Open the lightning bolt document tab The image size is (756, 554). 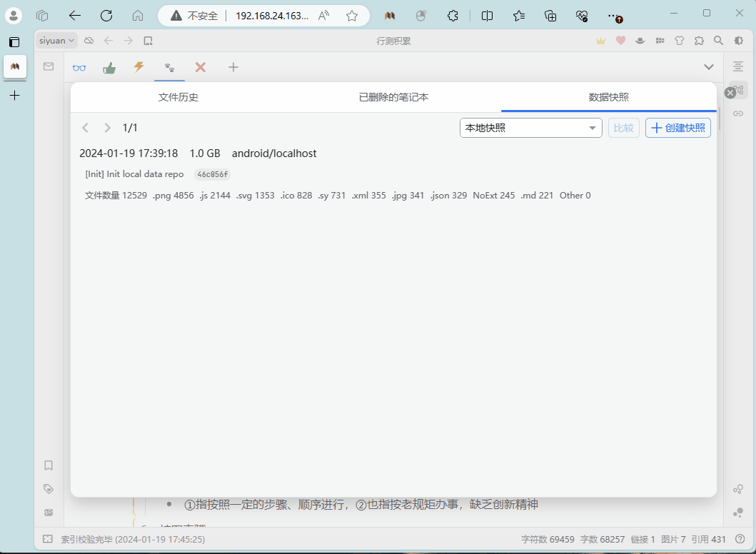(138, 66)
